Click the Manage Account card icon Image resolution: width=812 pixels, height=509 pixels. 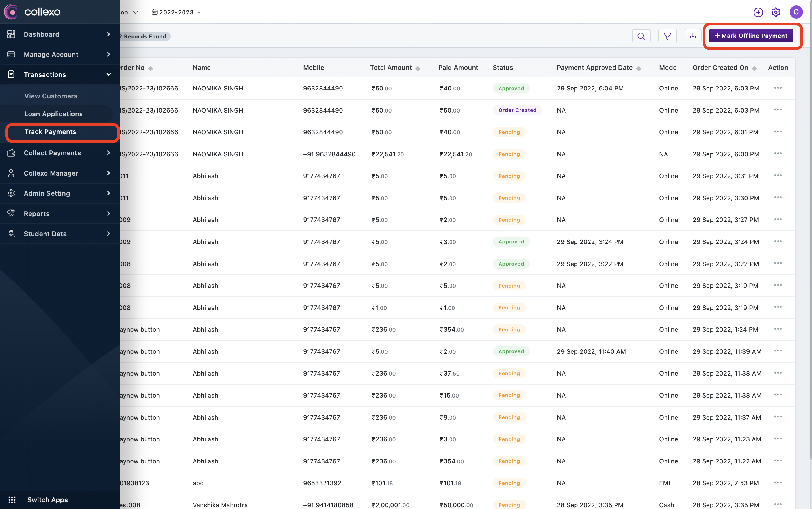(x=11, y=54)
